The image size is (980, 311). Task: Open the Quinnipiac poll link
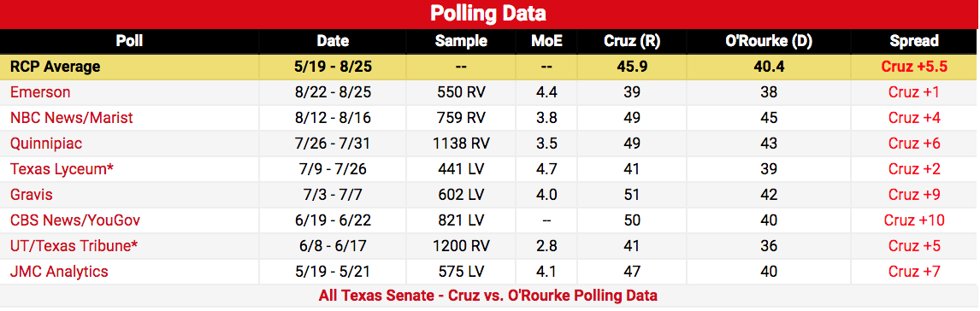pyautogui.click(x=46, y=144)
